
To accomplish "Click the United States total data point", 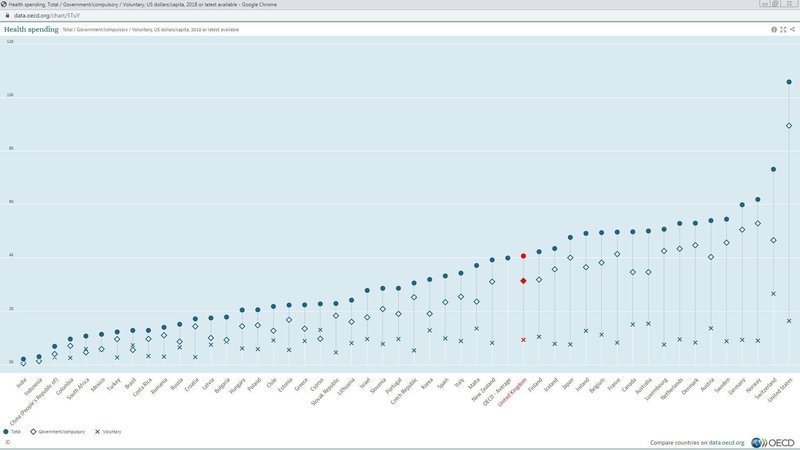I will [x=789, y=82].
